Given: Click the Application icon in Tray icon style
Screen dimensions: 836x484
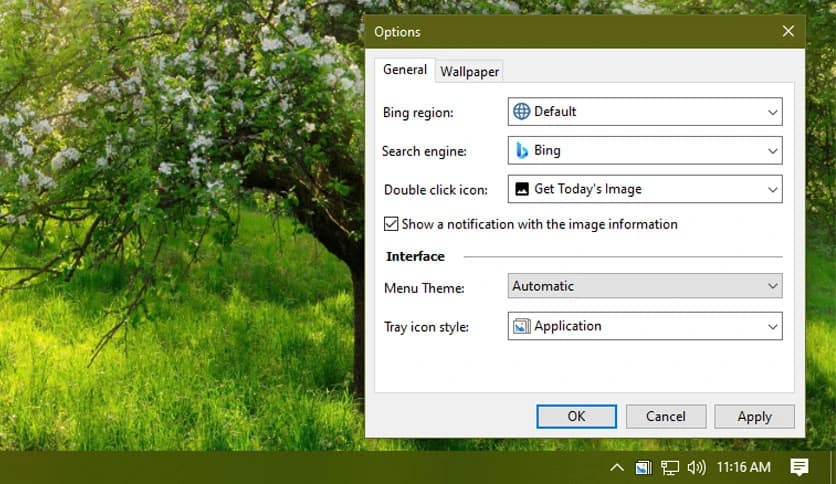Looking at the screenshot, I should (x=521, y=326).
